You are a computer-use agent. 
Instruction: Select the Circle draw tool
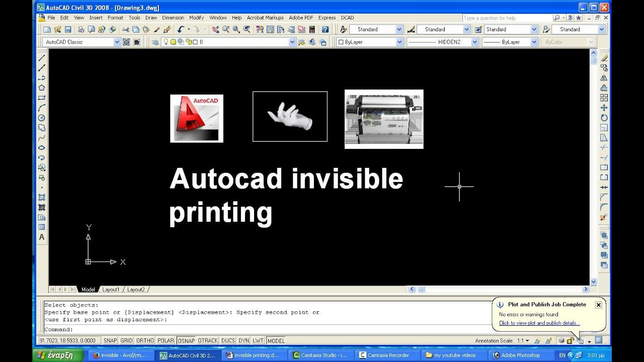tap(42, 118)
